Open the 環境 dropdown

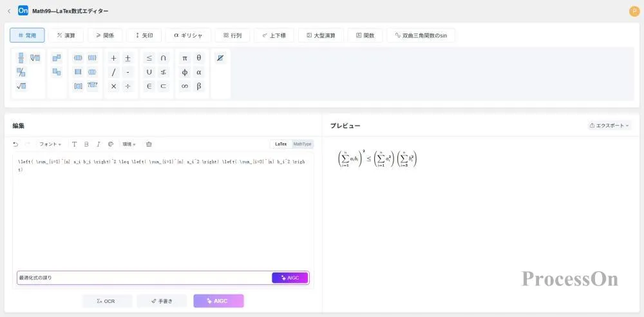pos(129,144)
